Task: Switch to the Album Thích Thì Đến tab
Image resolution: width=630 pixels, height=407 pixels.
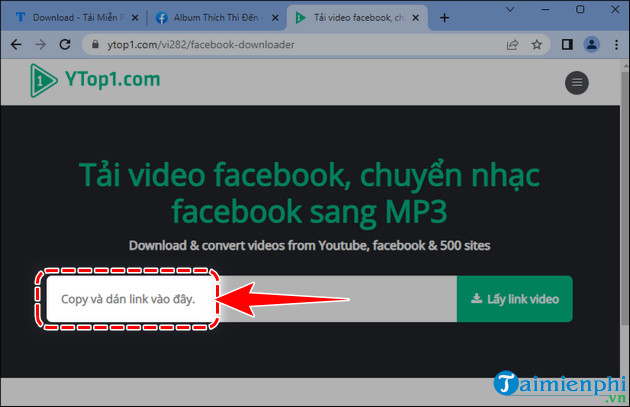Action: (x=216, y=18)
